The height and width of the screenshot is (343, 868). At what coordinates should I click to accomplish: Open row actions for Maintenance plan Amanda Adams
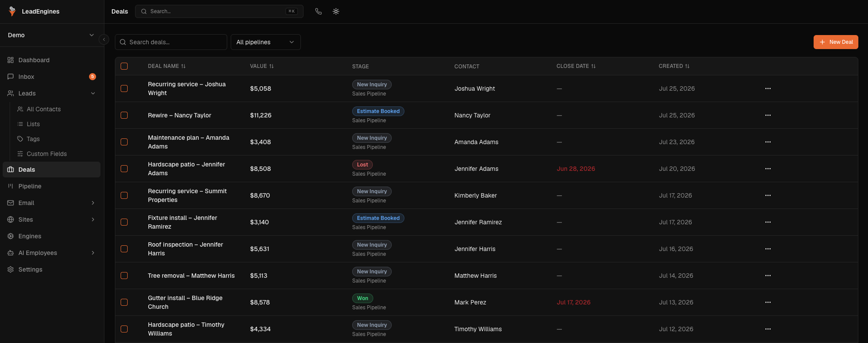pos(768,142)
